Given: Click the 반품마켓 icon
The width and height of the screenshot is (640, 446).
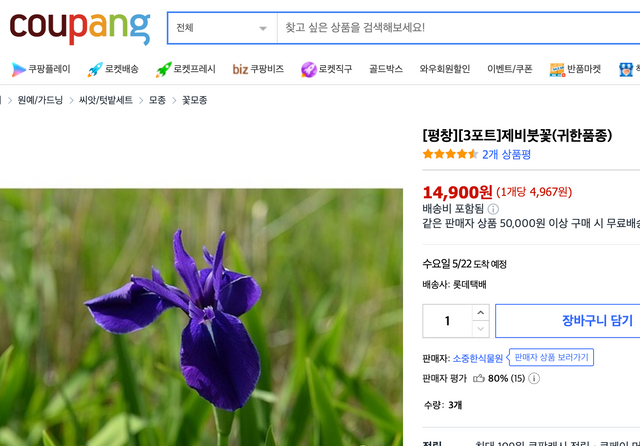Looking at the screenshot, I should (557, 70).
